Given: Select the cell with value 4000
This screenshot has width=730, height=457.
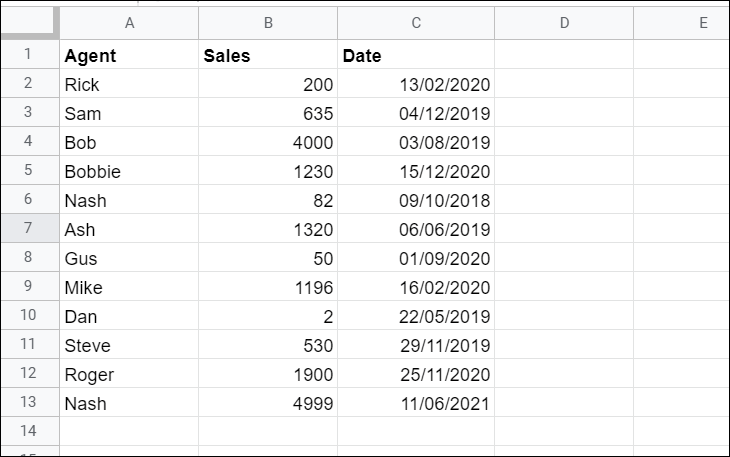Looking at the screenshot, I should (268, 143).
